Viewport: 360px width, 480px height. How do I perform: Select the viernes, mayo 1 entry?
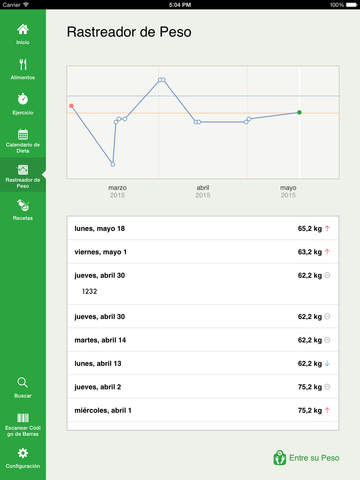tap(203, 252)
